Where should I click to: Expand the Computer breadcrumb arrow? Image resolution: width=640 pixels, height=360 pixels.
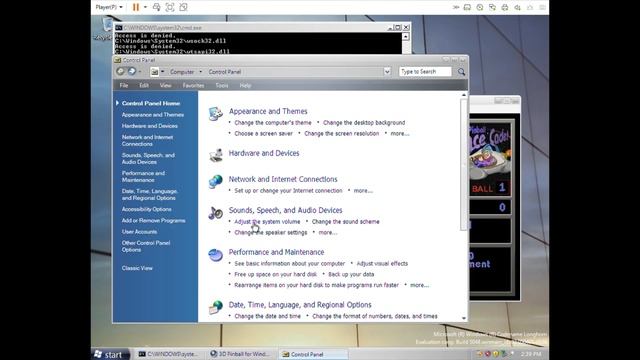[x=200, y=72]
